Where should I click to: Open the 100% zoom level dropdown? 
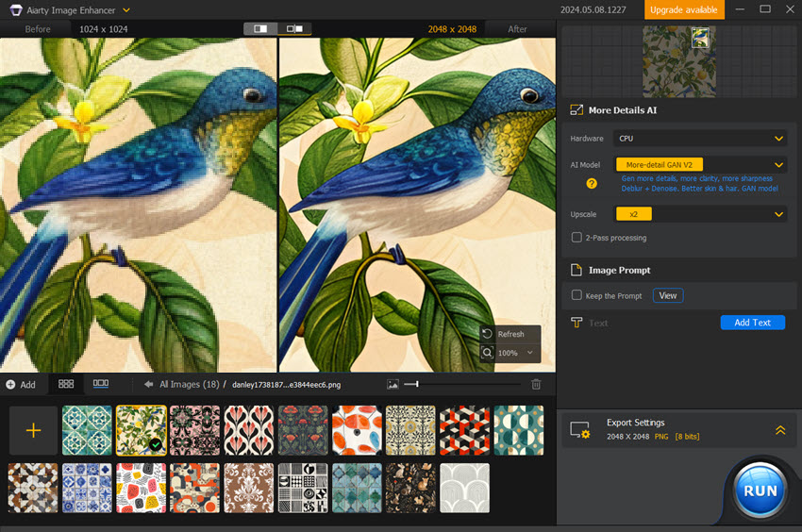(515, 353)
